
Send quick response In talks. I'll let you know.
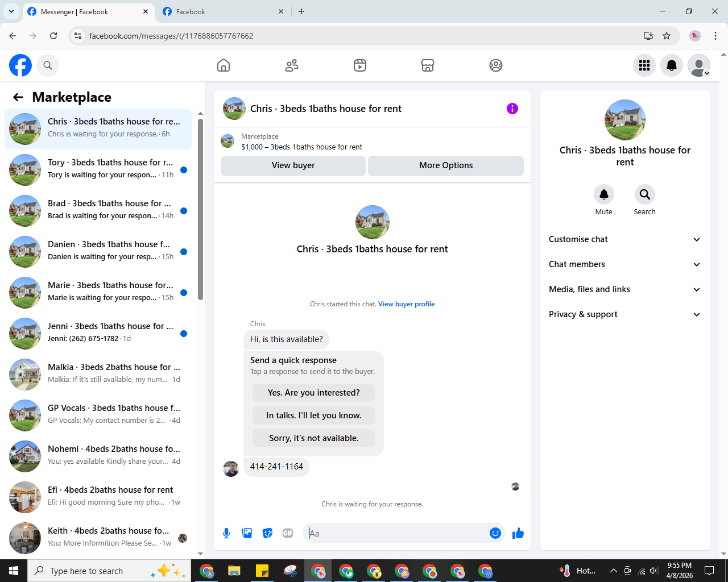(313, 415)
